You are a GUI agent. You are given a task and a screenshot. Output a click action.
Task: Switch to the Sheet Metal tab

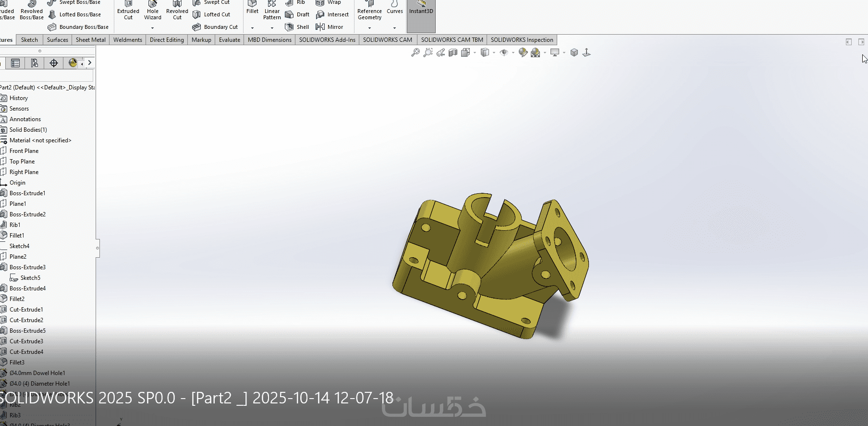(x=91, y=40)
